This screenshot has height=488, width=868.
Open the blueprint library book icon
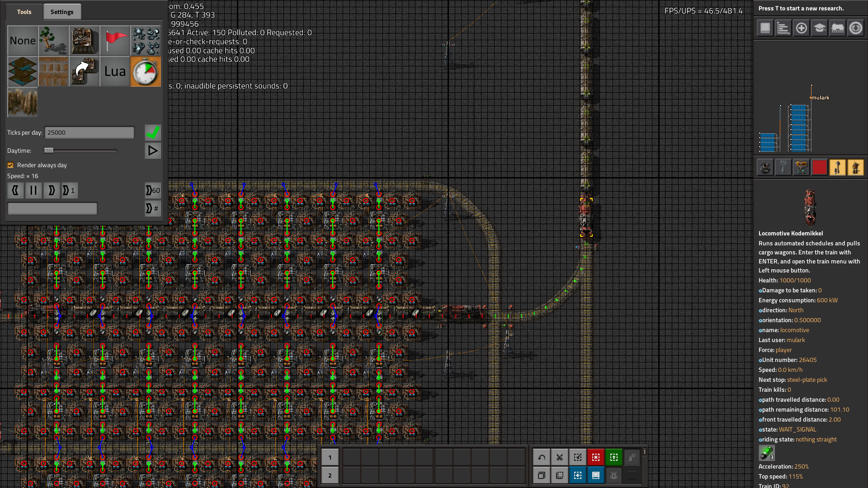click(x=765, y=28)
